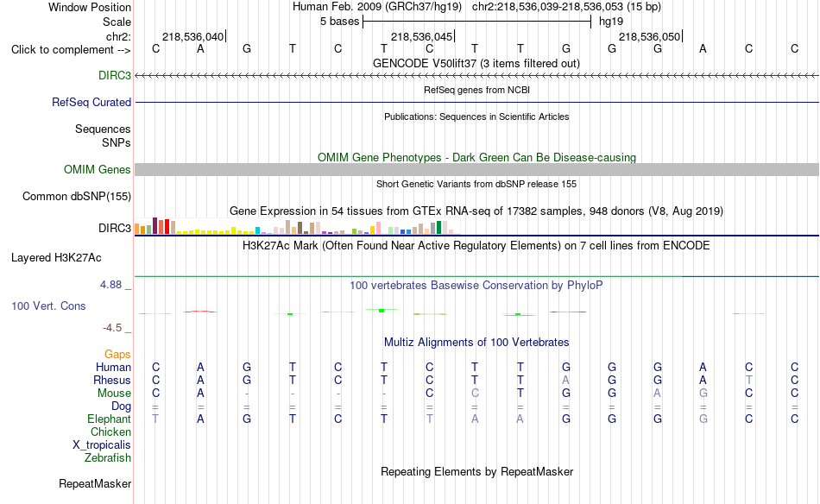Select the Dog species row label
This screenshot has width=820, height=504.
pos(121,406)
